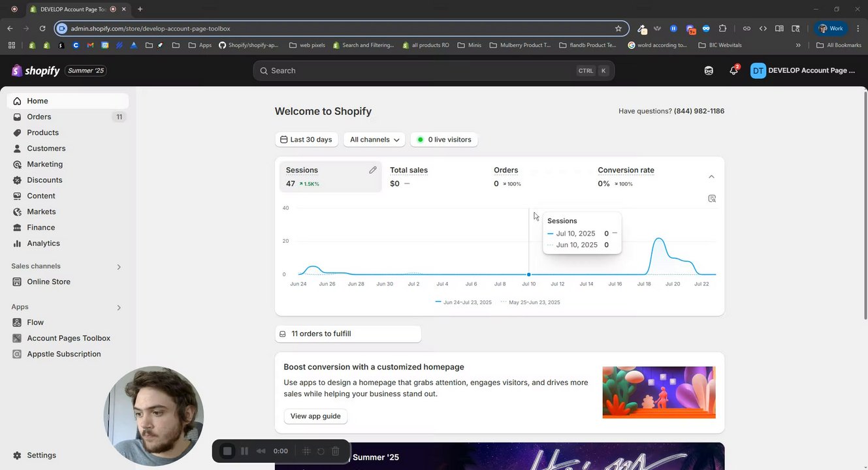Open the Online Store sales channel

[67, 282]
